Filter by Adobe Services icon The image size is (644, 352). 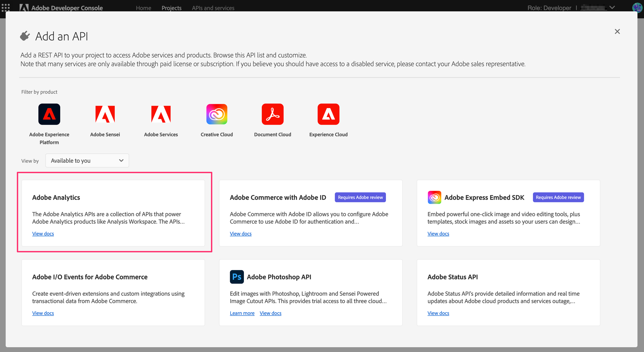[x=161, y=114]
